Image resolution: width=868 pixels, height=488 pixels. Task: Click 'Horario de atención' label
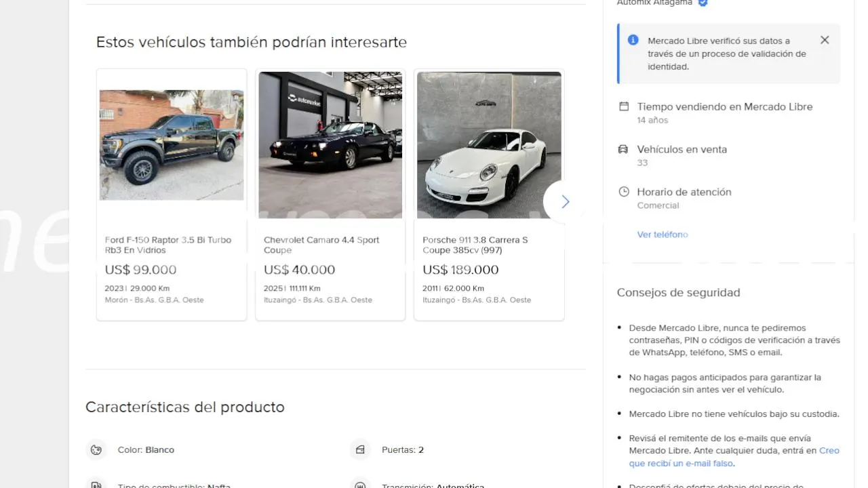point(684,192)
